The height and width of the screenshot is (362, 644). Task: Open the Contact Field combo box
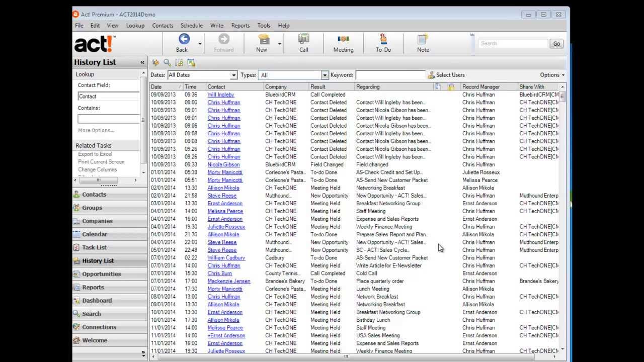pos(109,97)
